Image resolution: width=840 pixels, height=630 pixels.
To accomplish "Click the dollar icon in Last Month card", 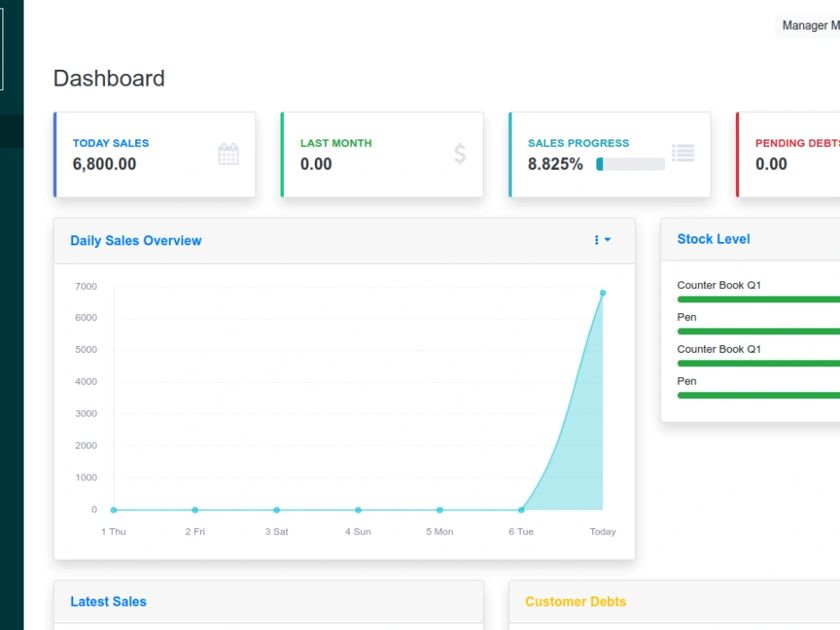I will pos(459,155).
